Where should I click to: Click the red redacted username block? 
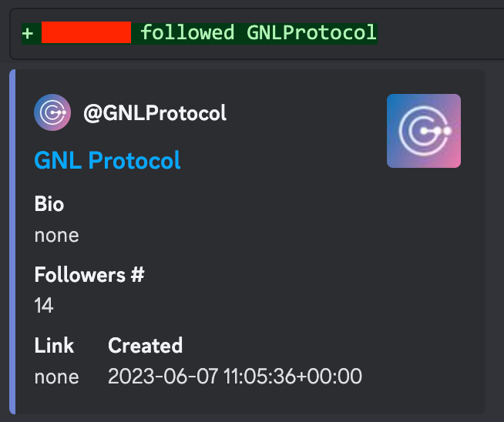pyautogui.click(x=86, y=32)
